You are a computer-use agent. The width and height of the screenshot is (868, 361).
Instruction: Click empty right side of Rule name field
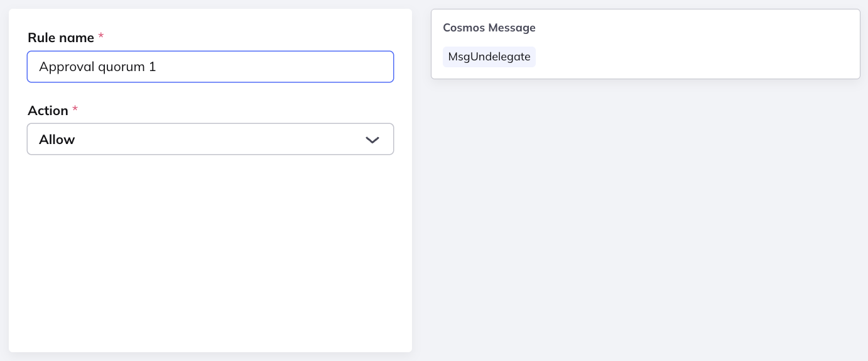click(x=314, y=67)
